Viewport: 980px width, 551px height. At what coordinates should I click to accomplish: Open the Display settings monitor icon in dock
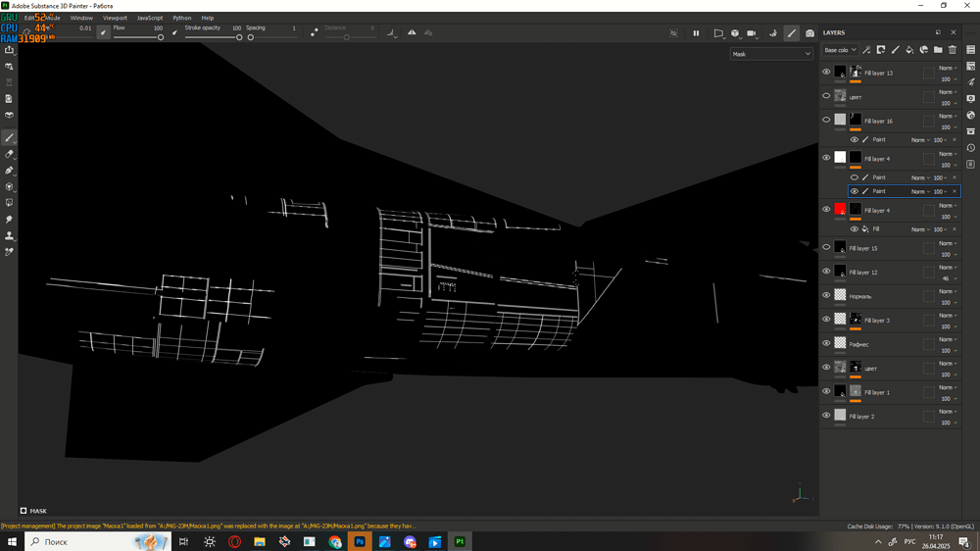click(x=970, y=99)
